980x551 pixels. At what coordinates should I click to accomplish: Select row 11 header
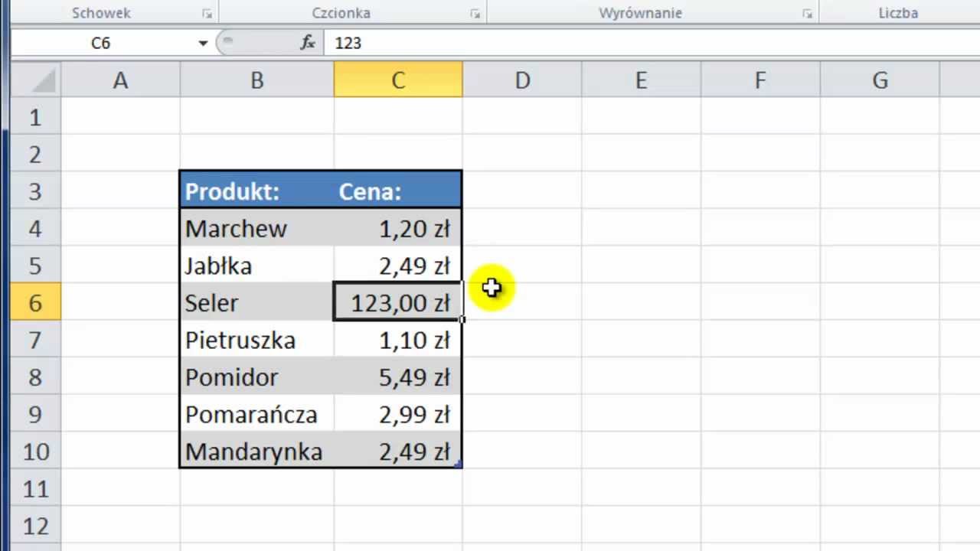(x=36, y=488)
